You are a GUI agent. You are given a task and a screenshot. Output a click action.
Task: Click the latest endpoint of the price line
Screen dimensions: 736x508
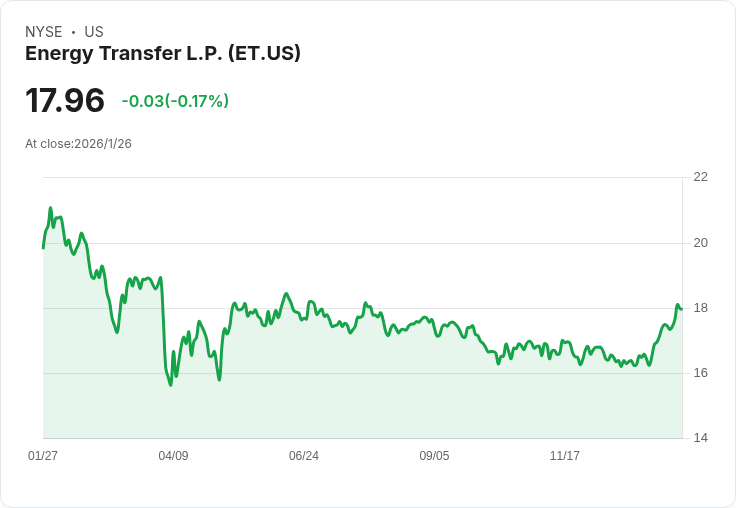[x=681, y=309]
